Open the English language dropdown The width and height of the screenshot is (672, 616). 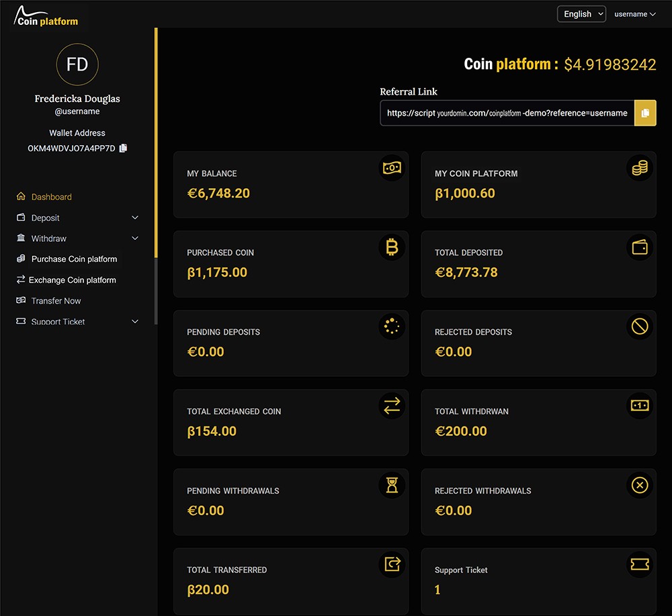coord(581,14)
